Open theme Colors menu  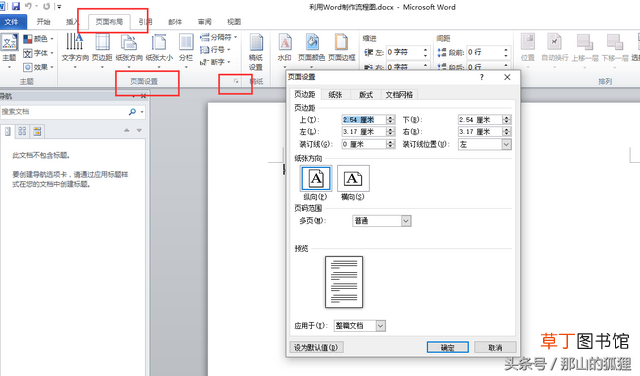click(x=38, y=39)
